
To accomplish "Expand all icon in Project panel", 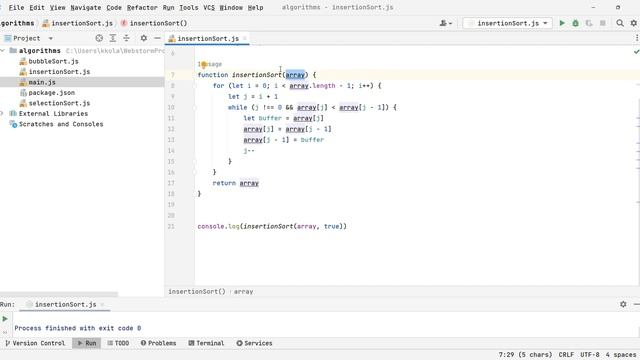I will [113, 38].
